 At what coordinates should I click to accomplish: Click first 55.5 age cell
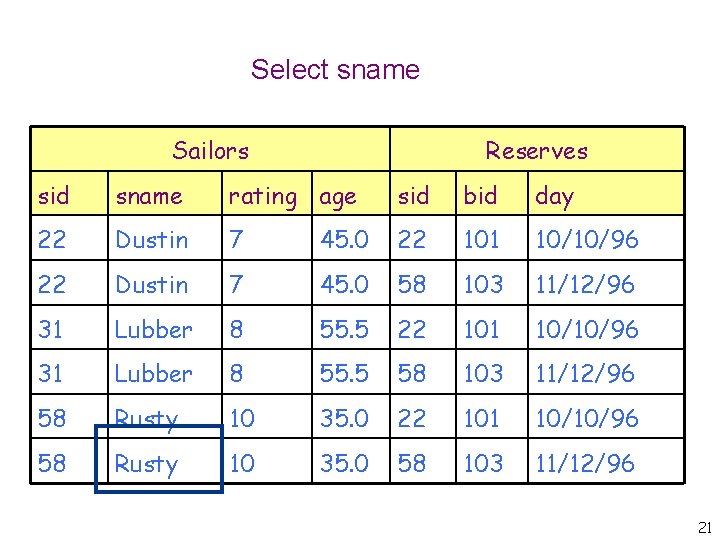(345, 329)
